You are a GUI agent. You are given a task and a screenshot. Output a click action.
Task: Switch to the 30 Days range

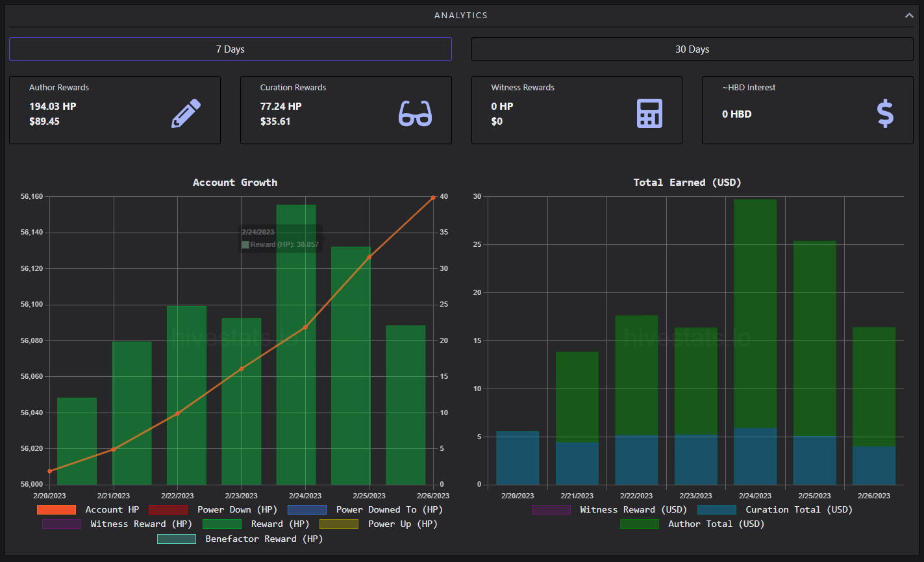coord(692,49)
